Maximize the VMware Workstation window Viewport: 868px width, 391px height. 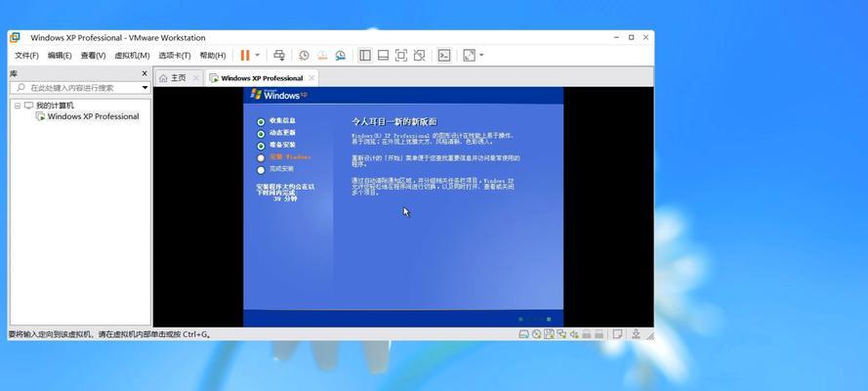coord(631,38)
